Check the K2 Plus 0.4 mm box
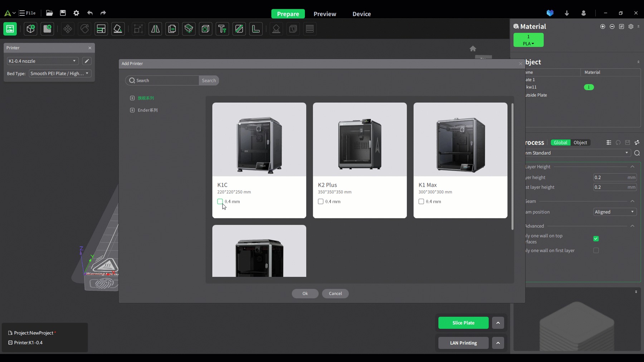The image size is (644, 362). click(x=321, y=202)
